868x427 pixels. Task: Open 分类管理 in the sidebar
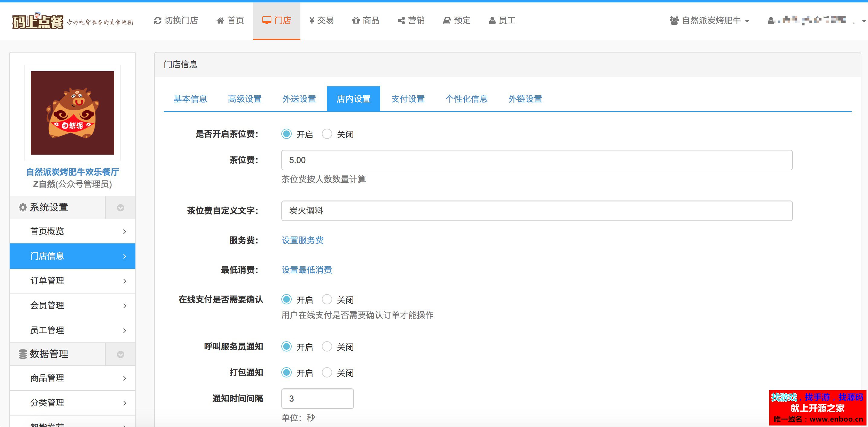point(73,403)
